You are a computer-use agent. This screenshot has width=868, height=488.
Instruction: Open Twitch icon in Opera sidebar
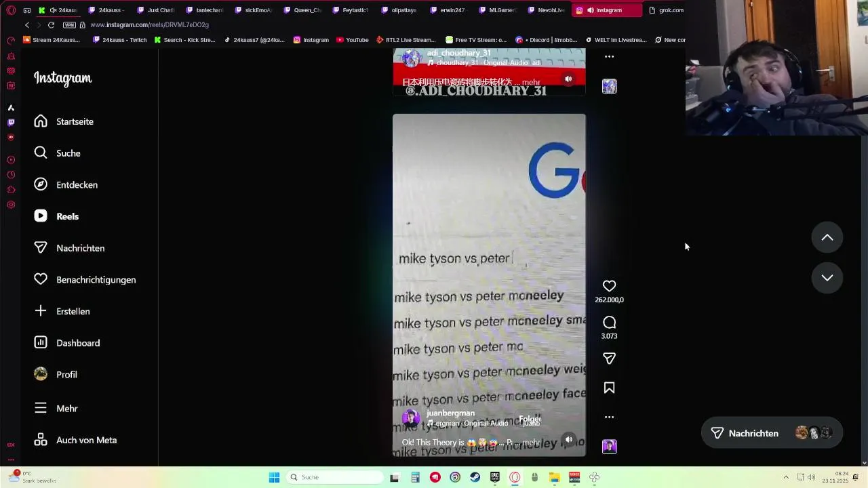(x=11, y=123)
